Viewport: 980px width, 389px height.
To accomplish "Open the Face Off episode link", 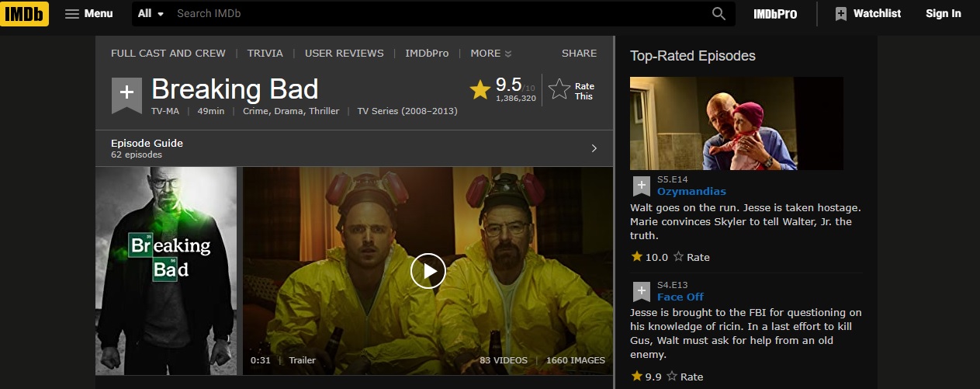I will [x=680, y=297].
